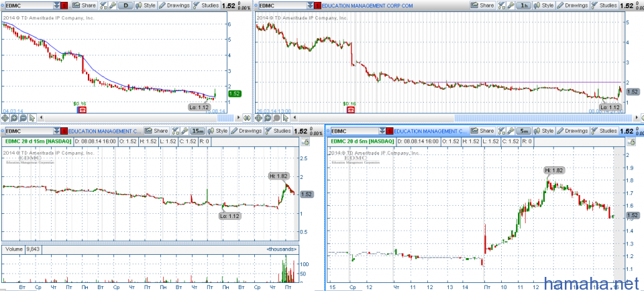Open study checklist icon in daily chart toolbar
This screenshot has height=291, width=644.
pos(103,6)
